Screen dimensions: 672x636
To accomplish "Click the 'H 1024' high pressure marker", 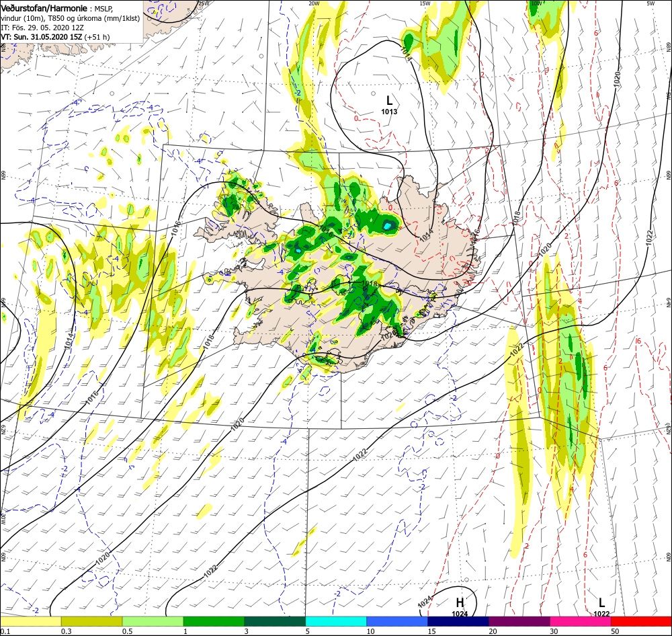I will (460, 608).
